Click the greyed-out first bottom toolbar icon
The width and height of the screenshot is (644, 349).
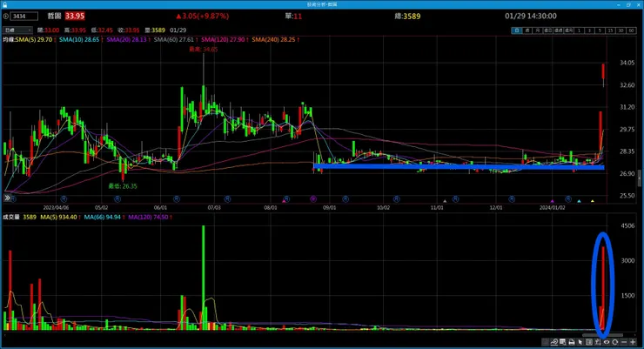[x=545, y=342]
